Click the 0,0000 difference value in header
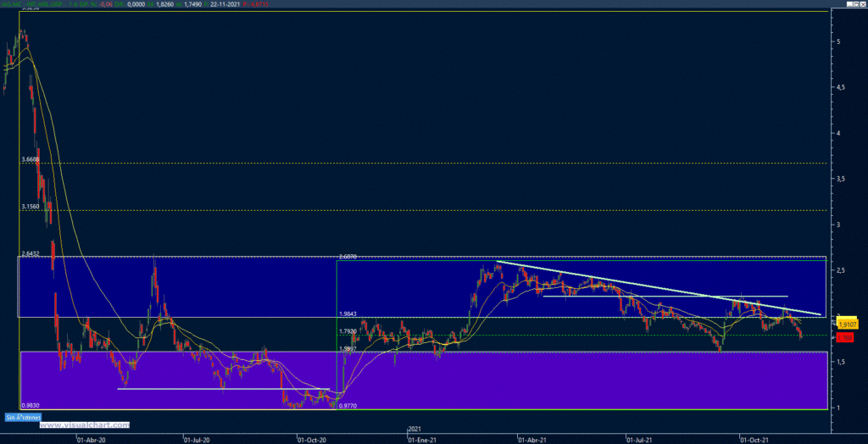This screenshot has height=444, width=868. (136, 3)
